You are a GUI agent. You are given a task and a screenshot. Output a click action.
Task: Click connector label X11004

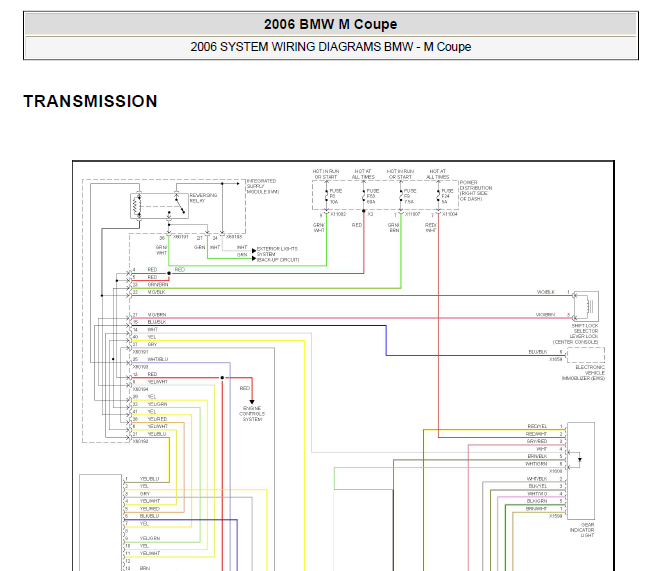point(450,215)
